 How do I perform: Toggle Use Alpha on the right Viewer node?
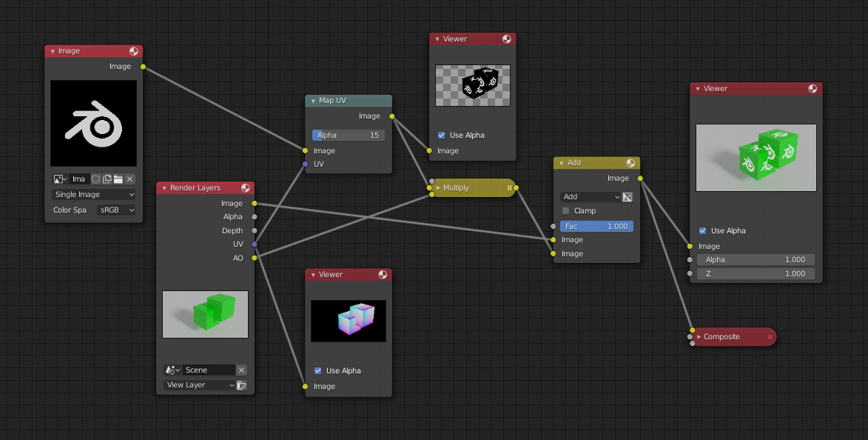(702, 230)
